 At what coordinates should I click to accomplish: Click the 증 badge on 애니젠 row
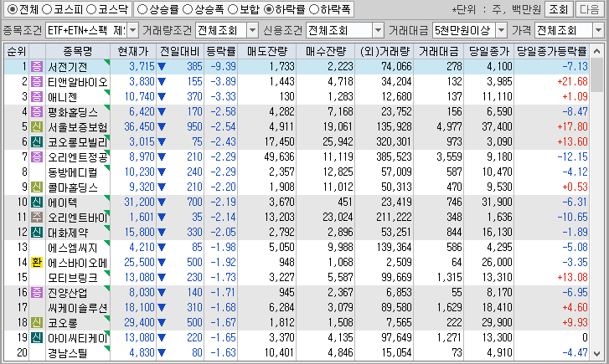tap(37, 96)
